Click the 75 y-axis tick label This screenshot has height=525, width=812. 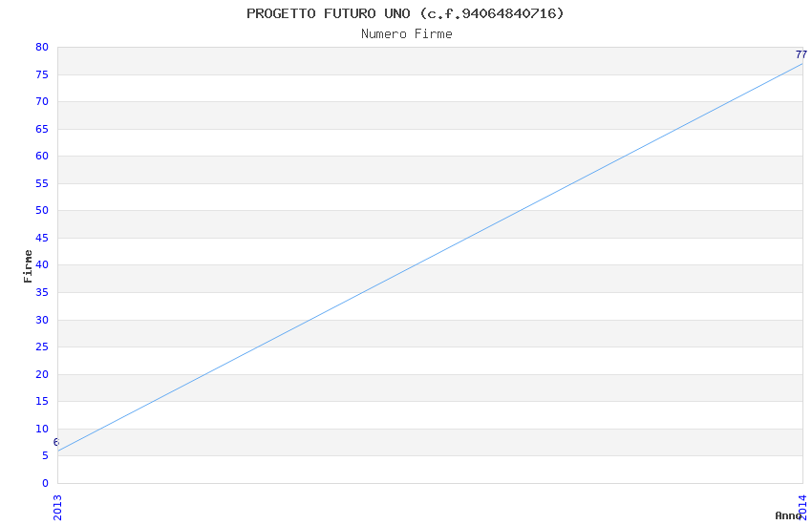[x=42, y=74]
